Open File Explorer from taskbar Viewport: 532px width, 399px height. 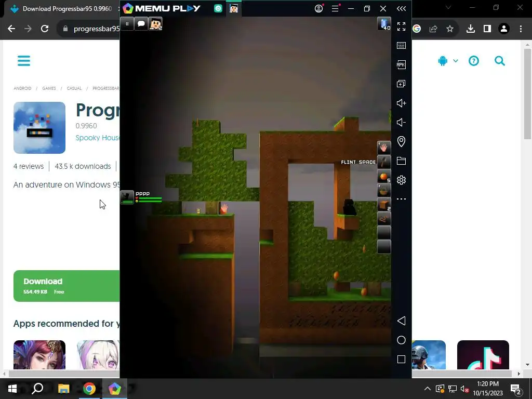(63, 389)
